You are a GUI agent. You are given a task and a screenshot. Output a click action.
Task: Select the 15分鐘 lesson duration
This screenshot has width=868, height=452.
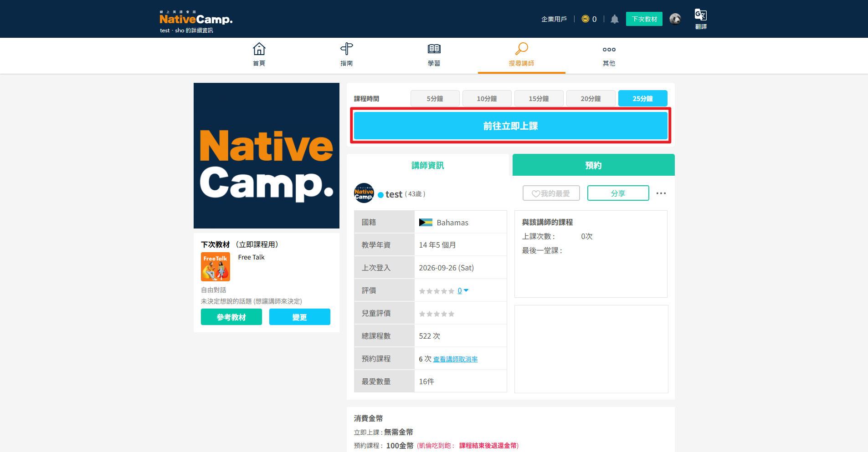point(539,98)
